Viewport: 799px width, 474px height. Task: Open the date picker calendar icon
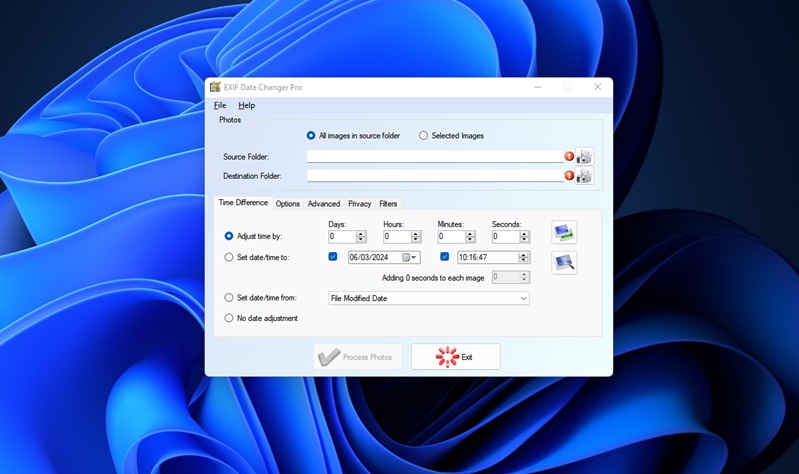point(406,257)
